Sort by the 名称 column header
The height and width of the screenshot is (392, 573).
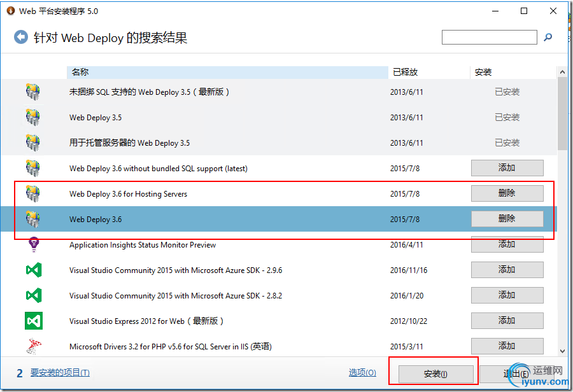tap(227, 72)
